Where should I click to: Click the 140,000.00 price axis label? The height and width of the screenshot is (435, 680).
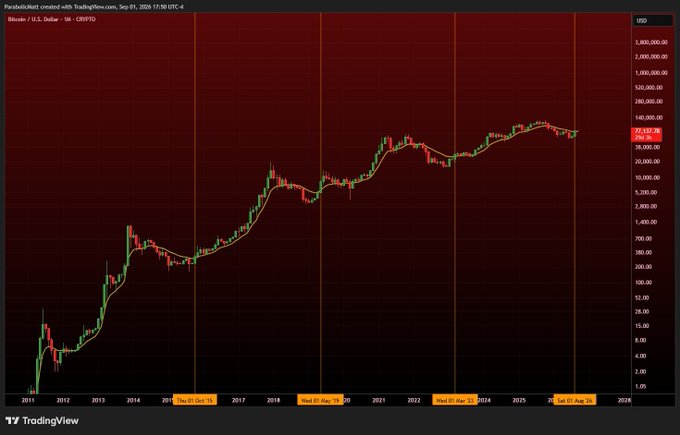click(650, 118)
